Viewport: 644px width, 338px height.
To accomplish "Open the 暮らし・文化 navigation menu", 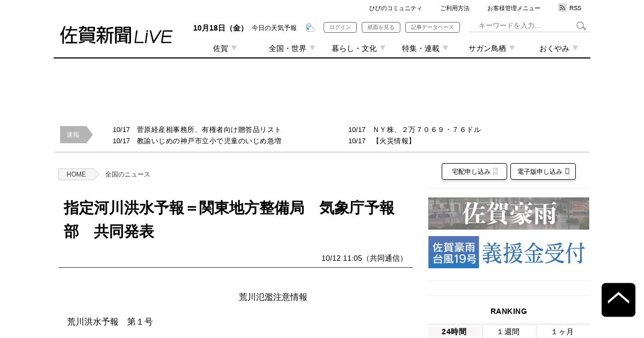I will click(354, 48).
